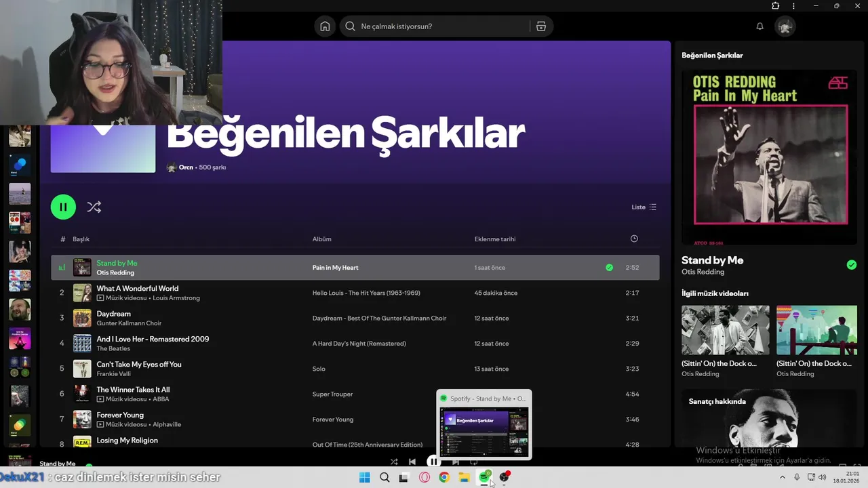The height and width of the screenshot is (488, 868).
Task: Sort by Eklenme tarihi column header
Action: point(495,239)
